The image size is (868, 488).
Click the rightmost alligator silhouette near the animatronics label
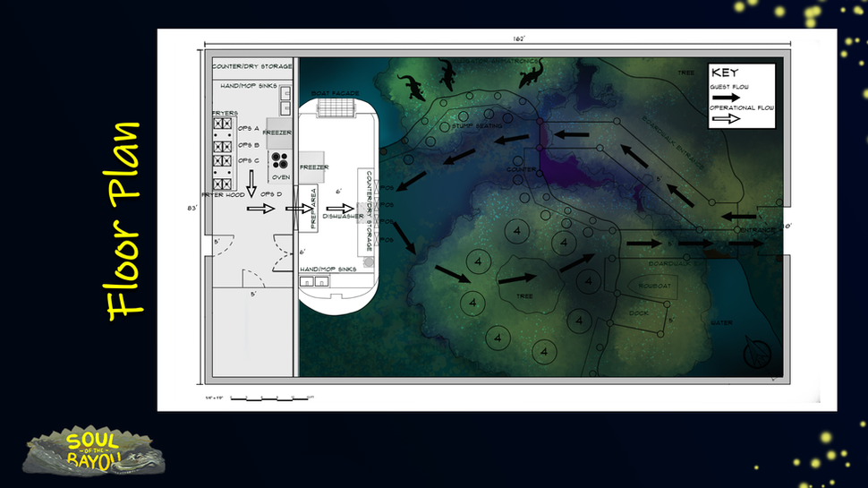[532, 73]
